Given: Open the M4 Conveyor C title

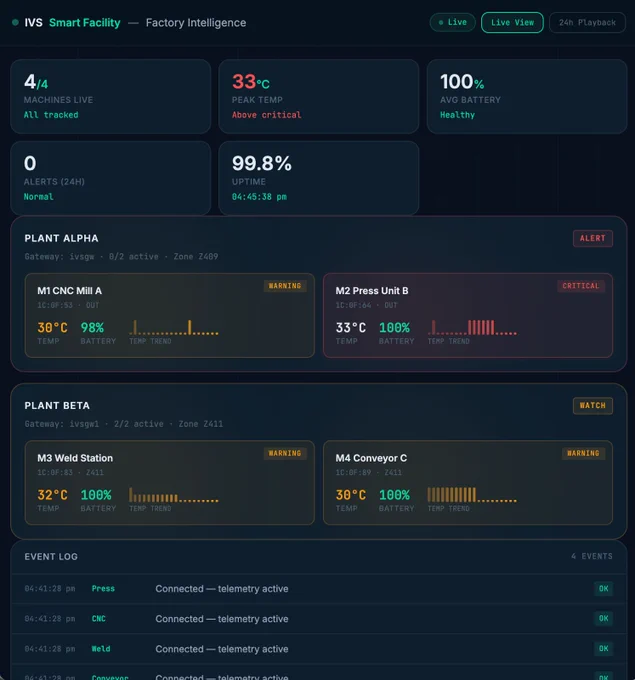Looking at the screenshot, I should click(x=371, y=458).
